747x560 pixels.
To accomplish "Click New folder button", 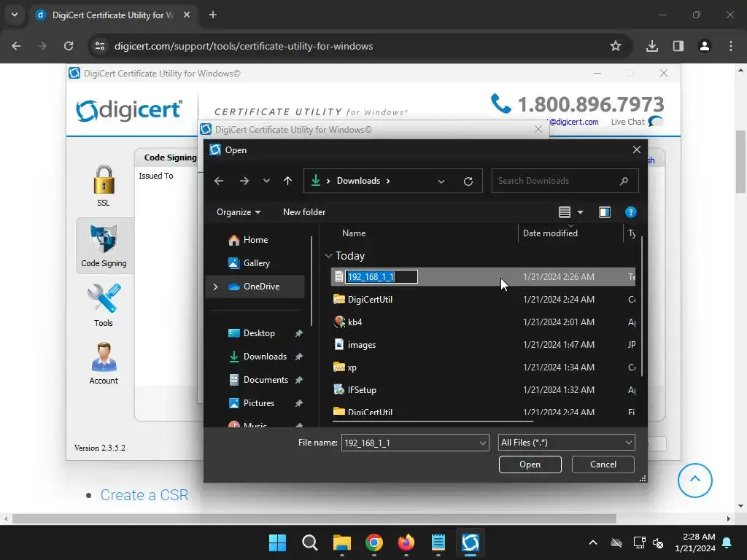I will coord(304,212).
